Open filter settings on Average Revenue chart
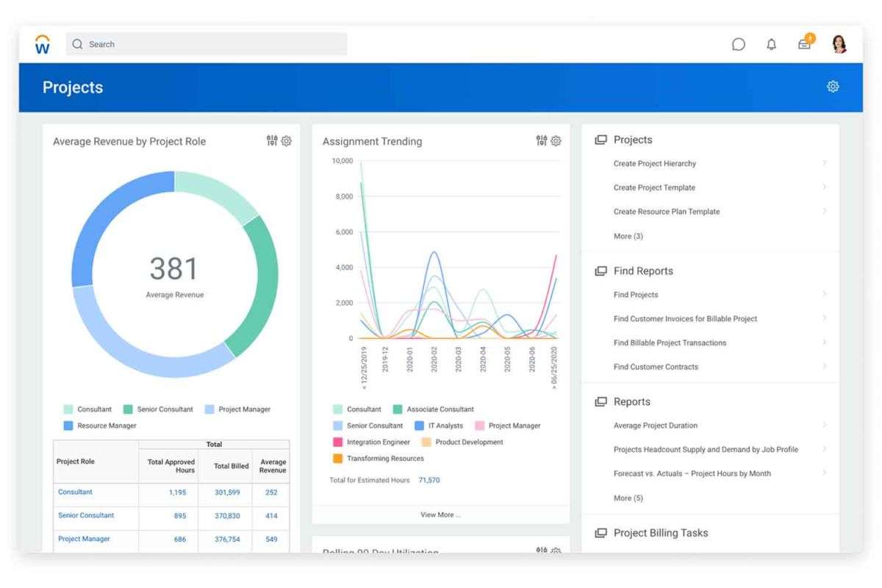Image resolution: width=882 pixels, height=588 pixels. pyautogui.click(x=272, y=140)
